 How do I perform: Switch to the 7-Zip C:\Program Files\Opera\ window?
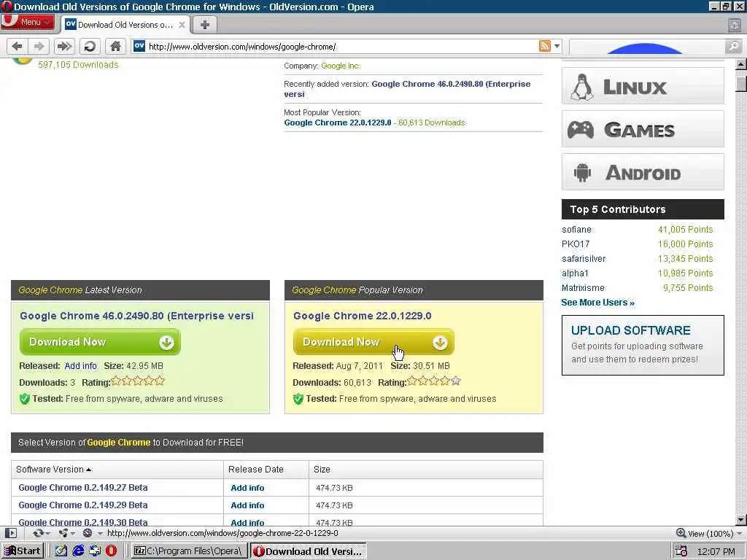pos(189,551)
